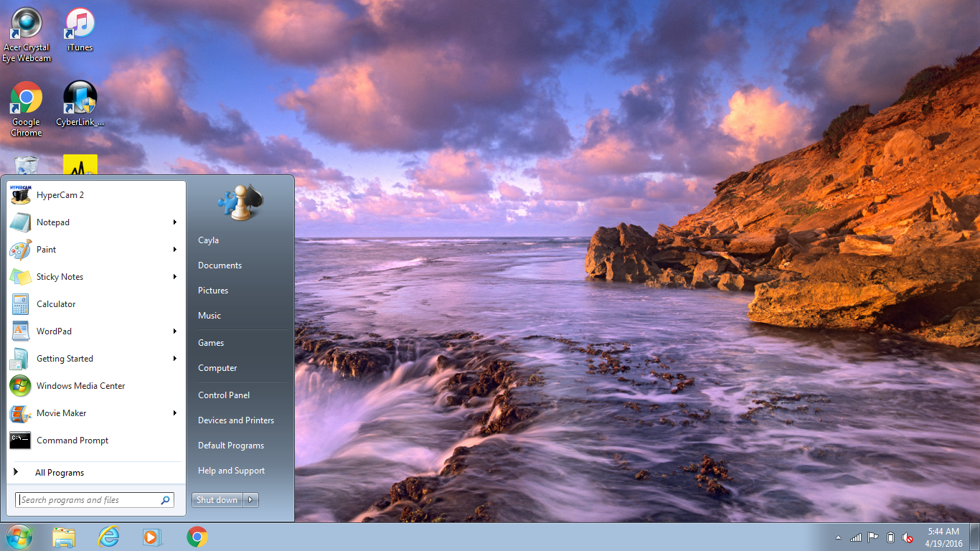The height and width of the screenshot is (551, 980).
Task: Click the Calculator icon
Action: pos(20,304)
